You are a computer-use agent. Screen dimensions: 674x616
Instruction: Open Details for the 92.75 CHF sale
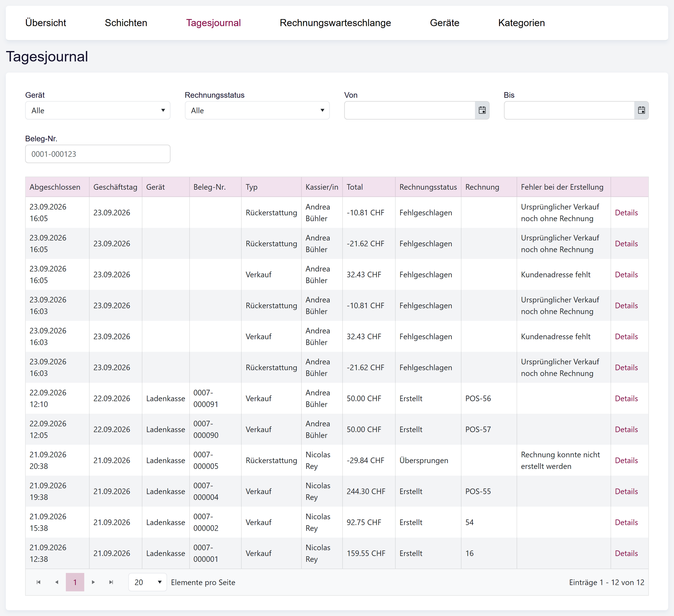pyautogui.click(x=626, y=523)
